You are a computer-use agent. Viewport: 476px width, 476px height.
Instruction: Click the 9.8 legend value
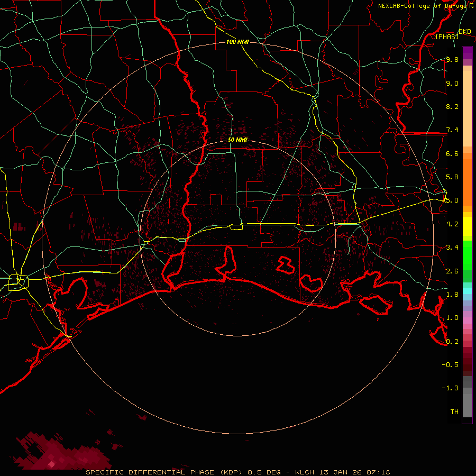[452, 59]
